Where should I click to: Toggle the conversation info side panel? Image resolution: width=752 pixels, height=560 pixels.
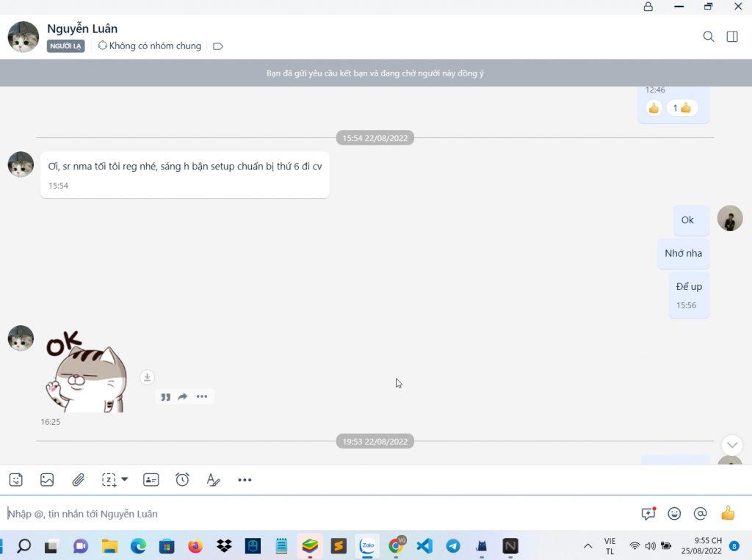click(732, 37)
